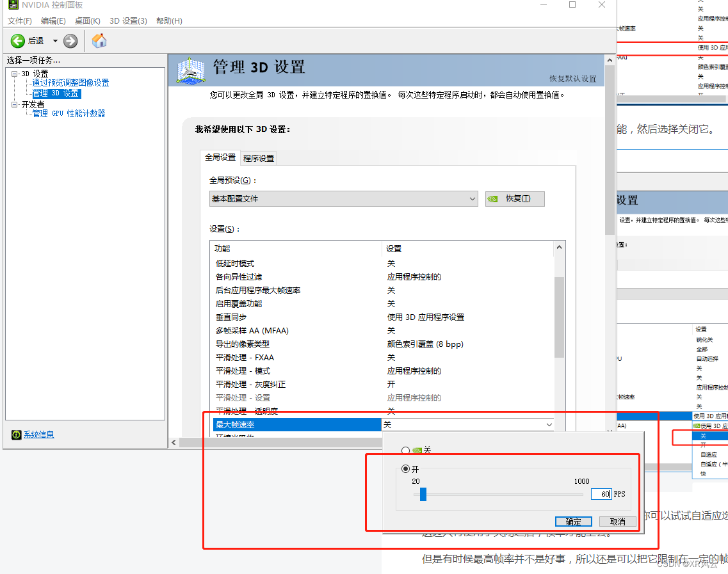The height and width of the screenshot is (574, 728).
Task: Click the 取消 button in popup
Action: click(x=617, y=522)
